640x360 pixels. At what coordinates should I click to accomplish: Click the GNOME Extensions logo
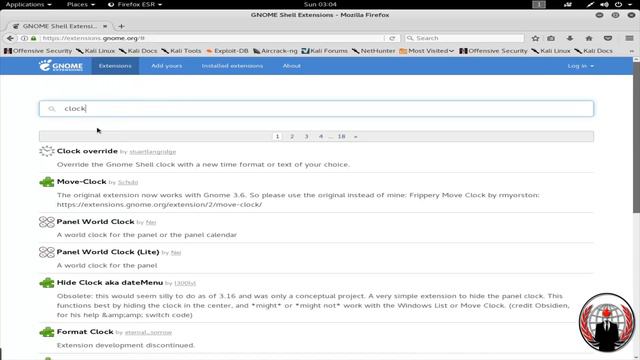(x=61, y=66)
